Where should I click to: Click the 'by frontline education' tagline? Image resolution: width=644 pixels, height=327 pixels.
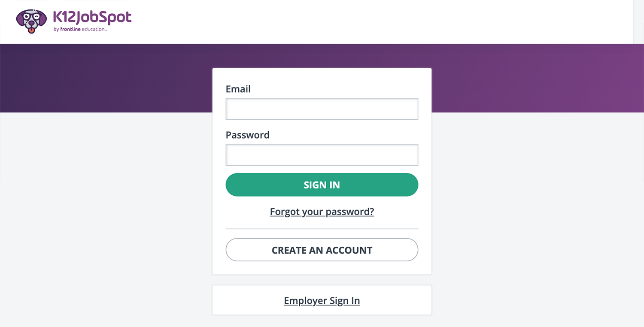point(80,30)
